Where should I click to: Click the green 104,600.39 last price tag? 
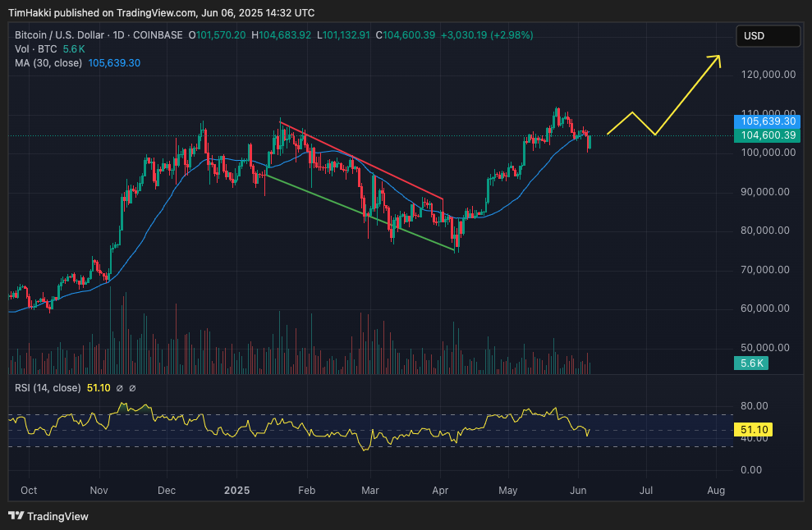[766, 135]
